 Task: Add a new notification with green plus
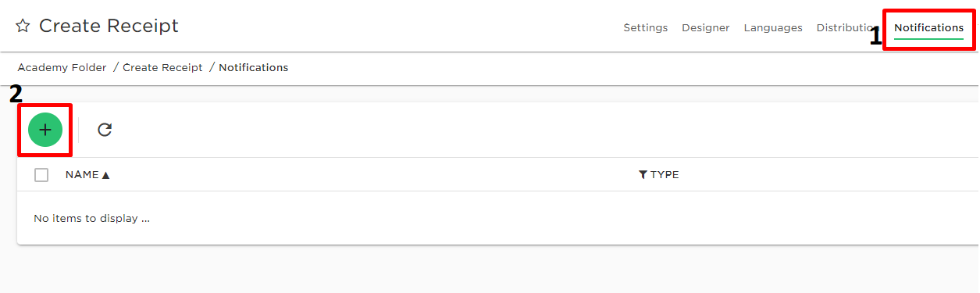pyautogui.click(x=45, y=130)
